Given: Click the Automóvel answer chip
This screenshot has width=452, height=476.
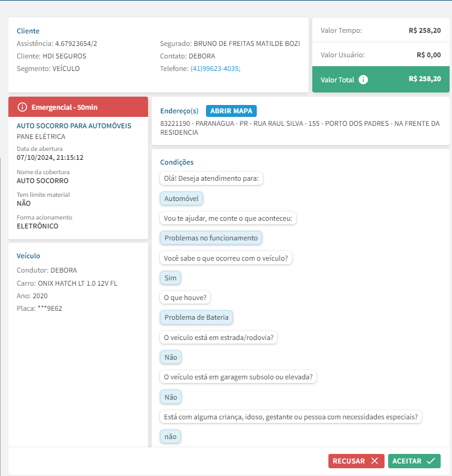Looking at the screenshot, I should 182,199.
